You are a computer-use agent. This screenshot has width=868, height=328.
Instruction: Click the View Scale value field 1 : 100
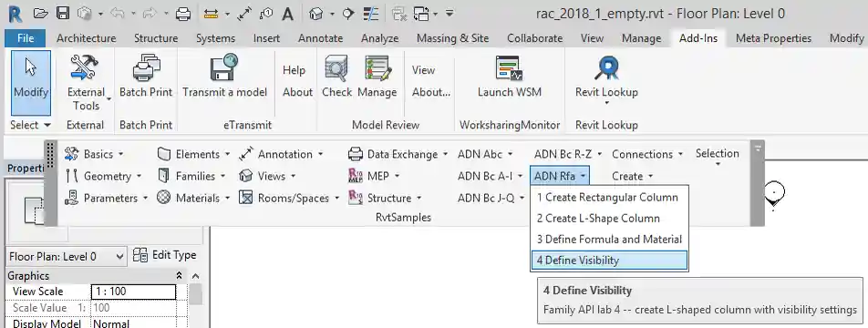coord(133,292)
